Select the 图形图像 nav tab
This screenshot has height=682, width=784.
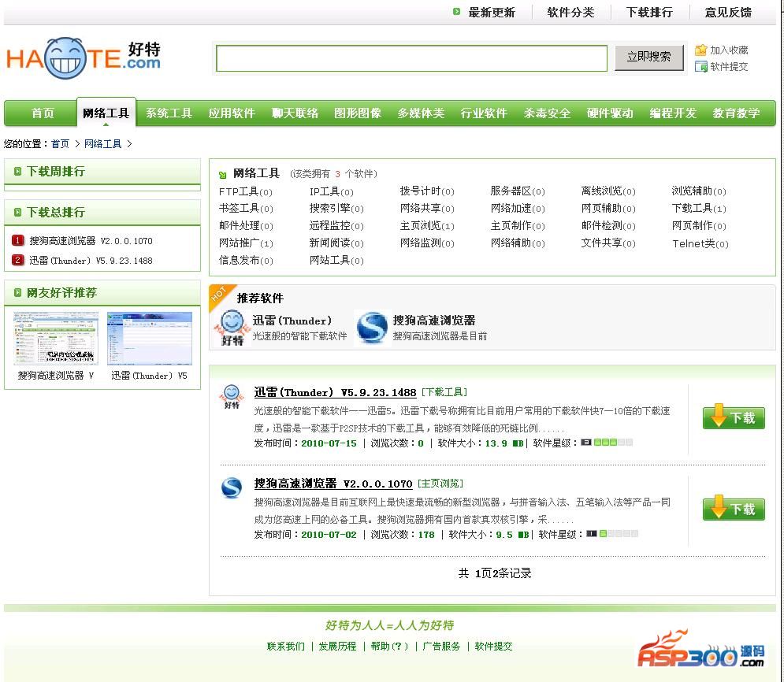(x=358, y=113)
